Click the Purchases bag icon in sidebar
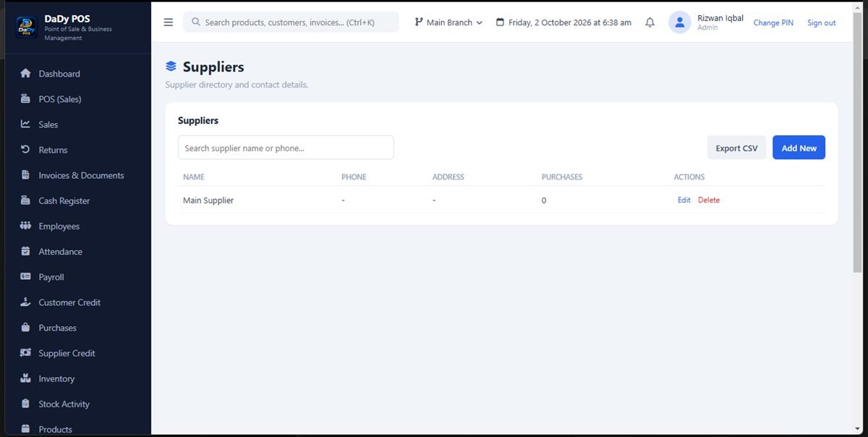Screen dimensions: 868x437 pos(25,328)
